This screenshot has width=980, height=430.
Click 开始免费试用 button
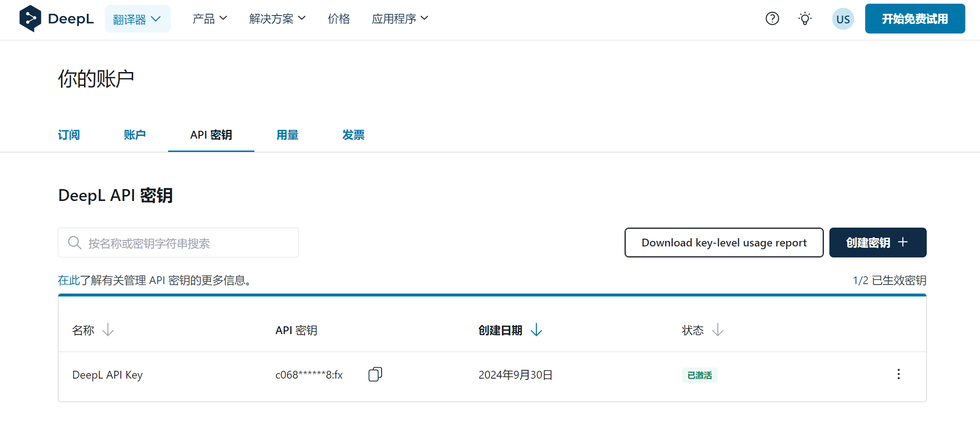tap(915, 19)
